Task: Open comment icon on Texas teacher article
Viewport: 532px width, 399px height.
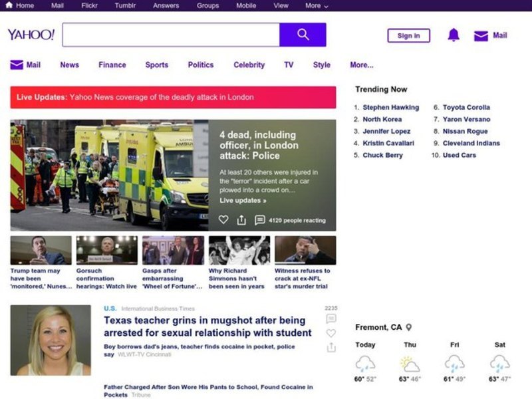Action: click(331, 319)
